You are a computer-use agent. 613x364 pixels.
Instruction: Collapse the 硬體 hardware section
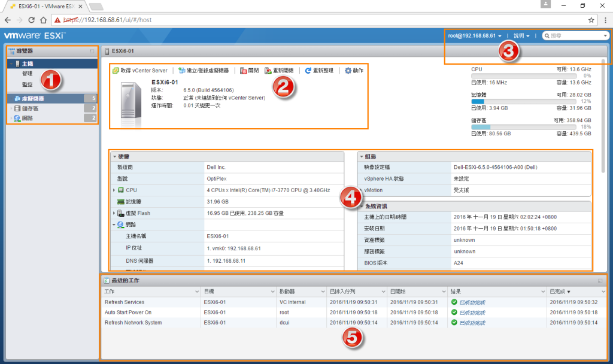114,156
